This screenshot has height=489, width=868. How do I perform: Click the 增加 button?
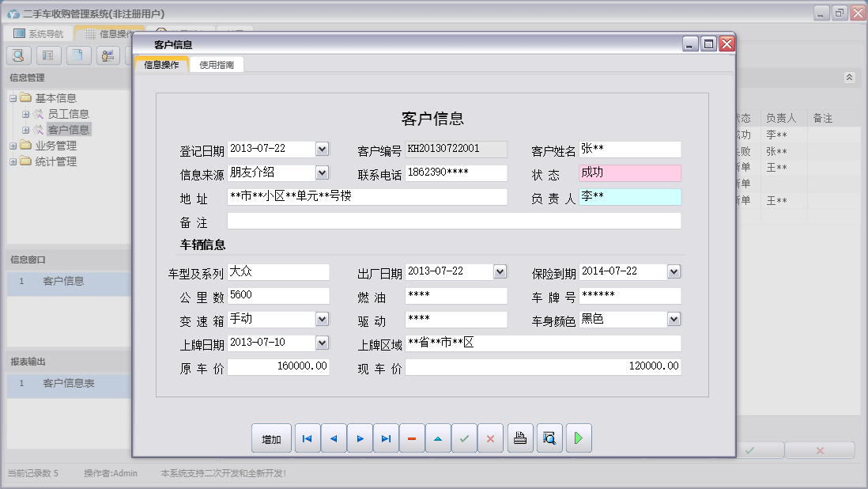[271, 439]
